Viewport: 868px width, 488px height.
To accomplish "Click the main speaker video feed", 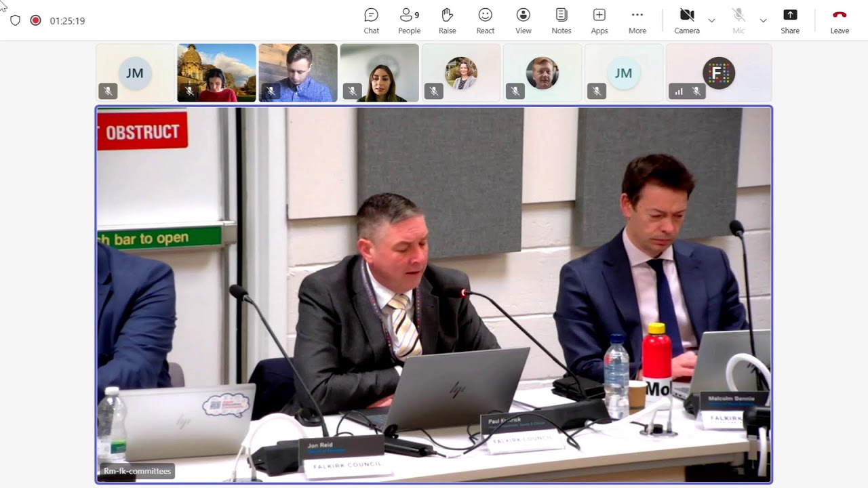I will pos(434,295).
